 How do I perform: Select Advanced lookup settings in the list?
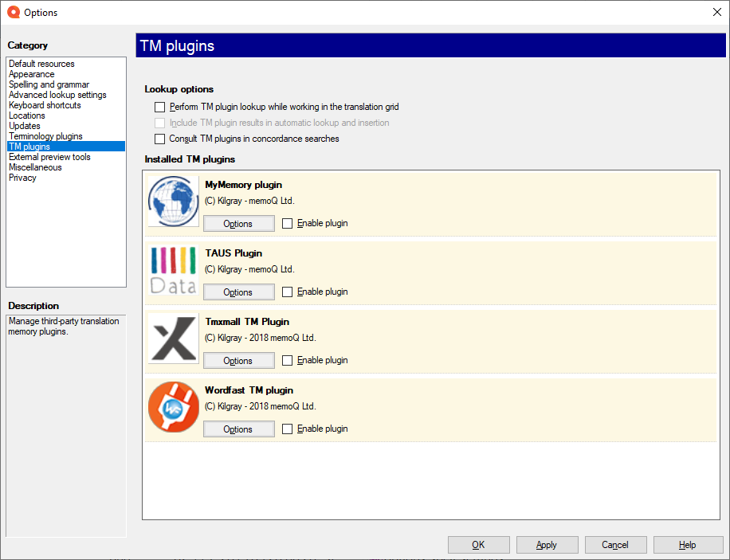57,95
